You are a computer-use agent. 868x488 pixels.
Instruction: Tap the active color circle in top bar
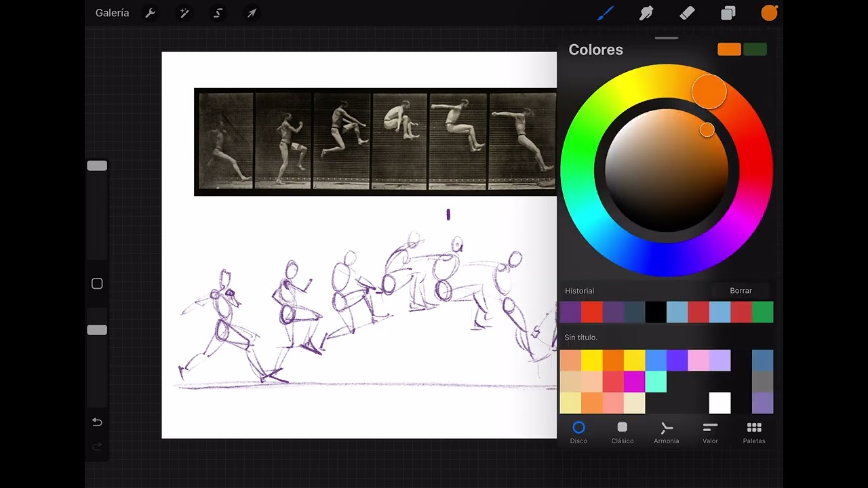769,13
